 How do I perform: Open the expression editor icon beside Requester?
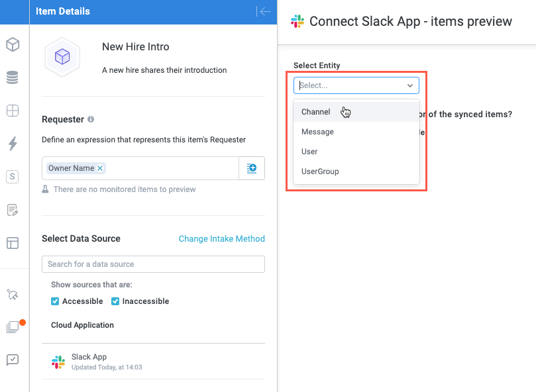pyautogui.click(x=252, y=169)
